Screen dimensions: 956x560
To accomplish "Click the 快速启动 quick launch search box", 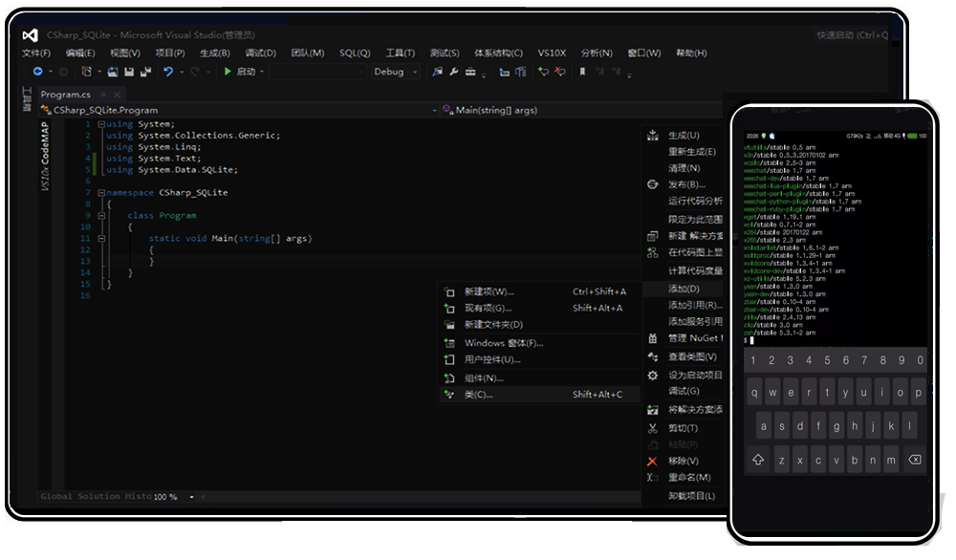I will (x=853, y=35).
